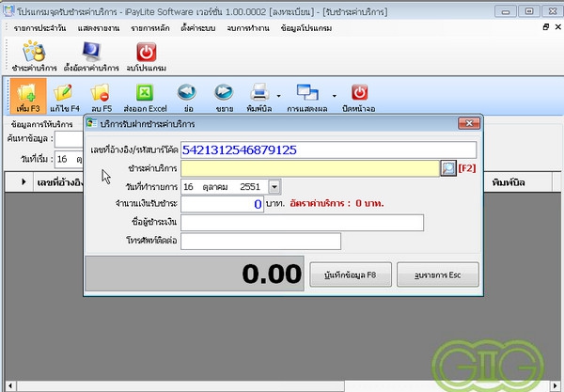The width and height of the screenshot is (564, 392).
Task: Click the dialog title icon
Action: pos(92,123)
